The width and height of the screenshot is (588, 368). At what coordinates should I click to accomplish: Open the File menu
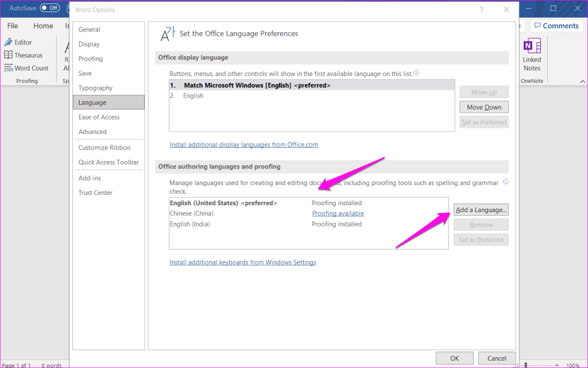[11, 25]
